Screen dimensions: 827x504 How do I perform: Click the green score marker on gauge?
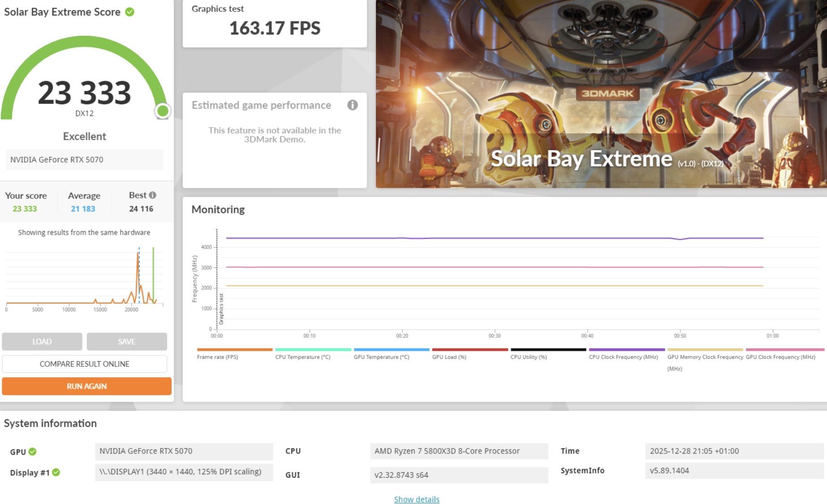click(x=163, y=111)
